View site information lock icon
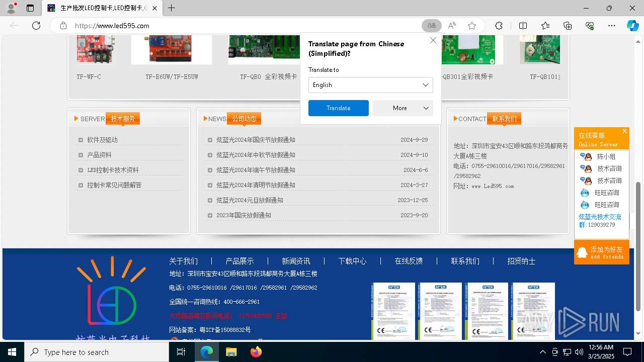The image size is (644, 362). (63, 26)
